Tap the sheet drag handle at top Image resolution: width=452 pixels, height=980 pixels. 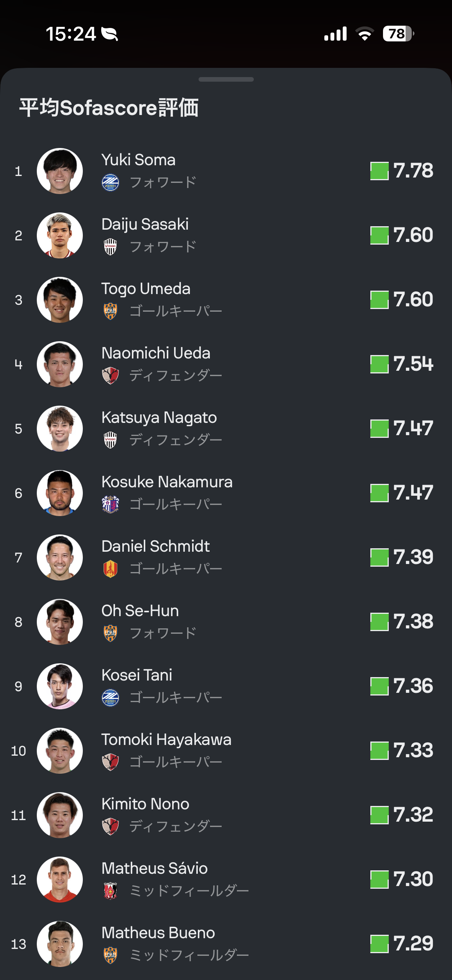click(x=226, y=79)
